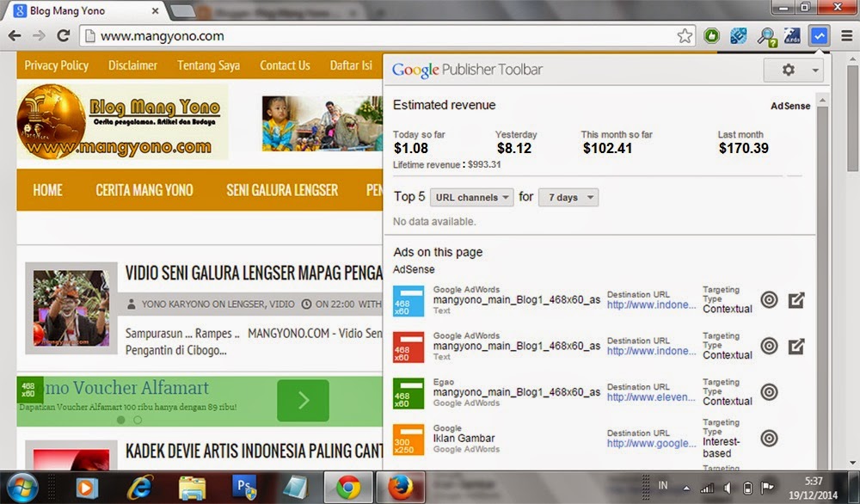
Task: Launch media player from taskbar
Action: point(86,488)
